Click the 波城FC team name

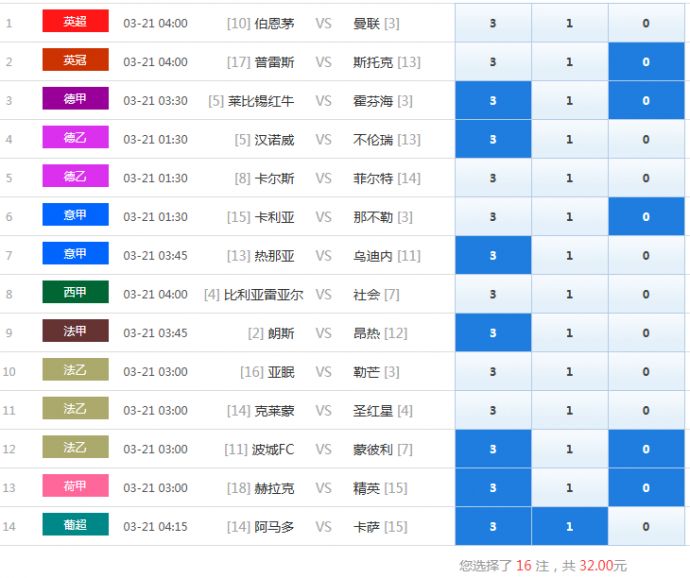pos(272,450)
